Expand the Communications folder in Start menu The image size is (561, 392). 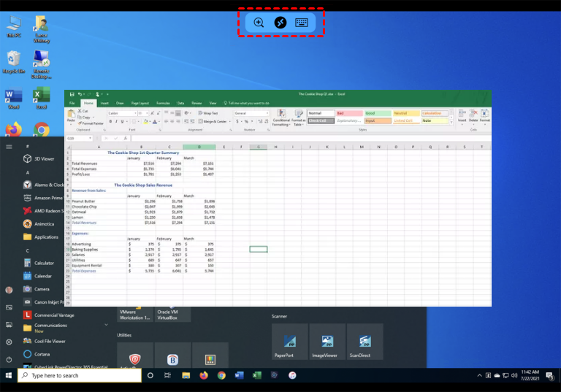click(x=51, y=328)
